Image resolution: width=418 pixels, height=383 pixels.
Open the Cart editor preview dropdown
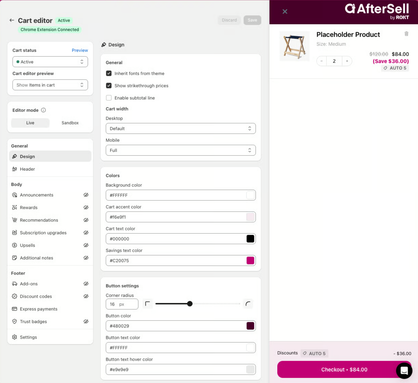tap(50, 85)
